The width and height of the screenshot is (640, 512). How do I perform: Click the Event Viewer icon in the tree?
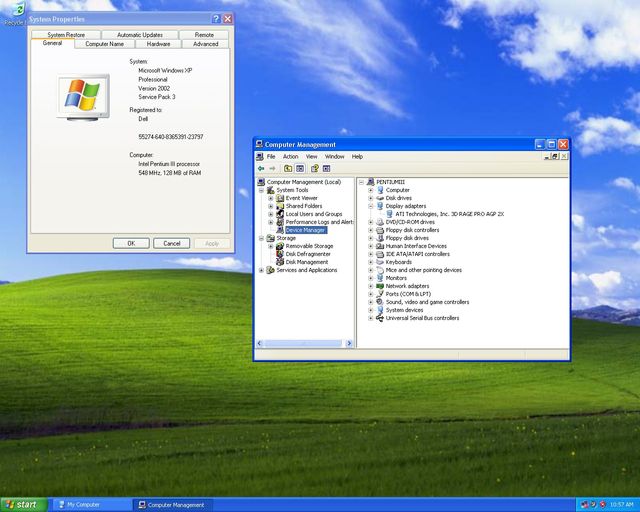point(280,198)
